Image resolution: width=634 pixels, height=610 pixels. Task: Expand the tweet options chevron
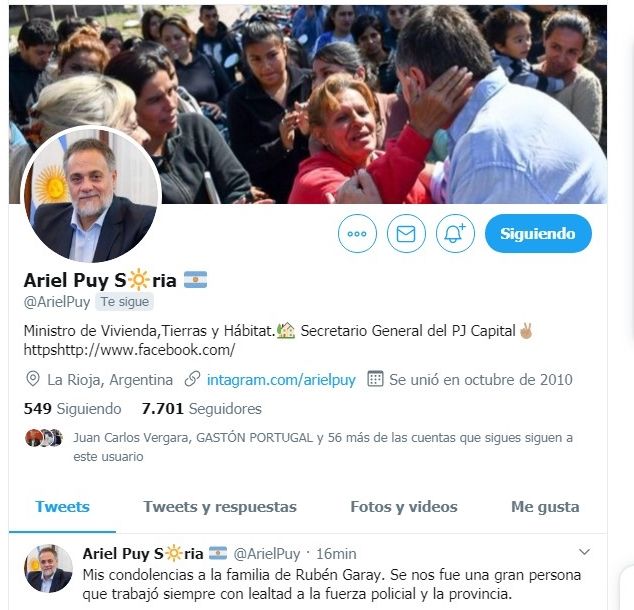[584, 552]
